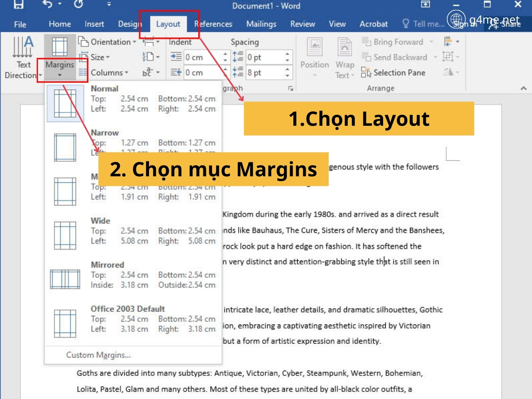The image size is (532, 399).
Task: Switch to the Mailings tab
Action: pyautogui.click(x=261, y=24)
